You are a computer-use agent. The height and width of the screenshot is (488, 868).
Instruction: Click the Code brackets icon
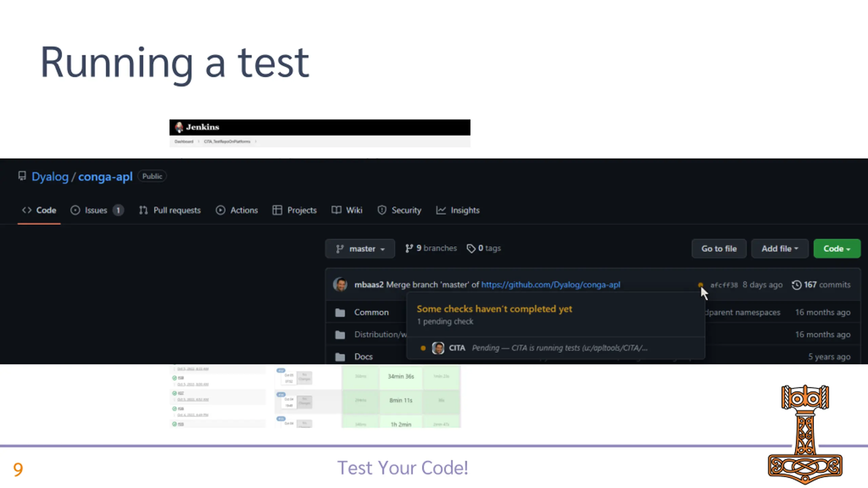27,210
